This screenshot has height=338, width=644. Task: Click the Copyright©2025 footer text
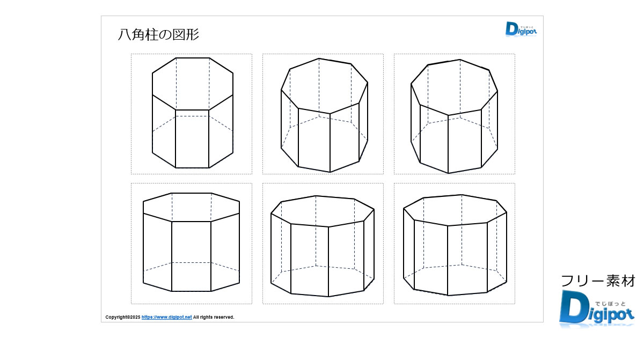122,317
